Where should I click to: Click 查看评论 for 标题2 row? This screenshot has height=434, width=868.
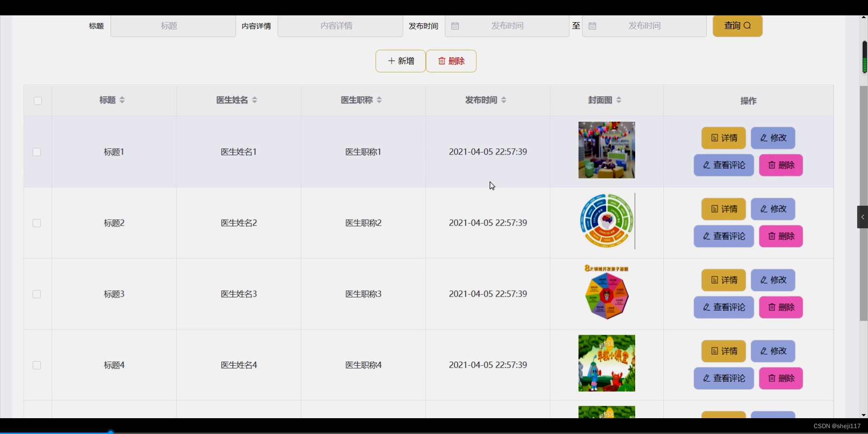pyautogui.click(x=724, y=236)
